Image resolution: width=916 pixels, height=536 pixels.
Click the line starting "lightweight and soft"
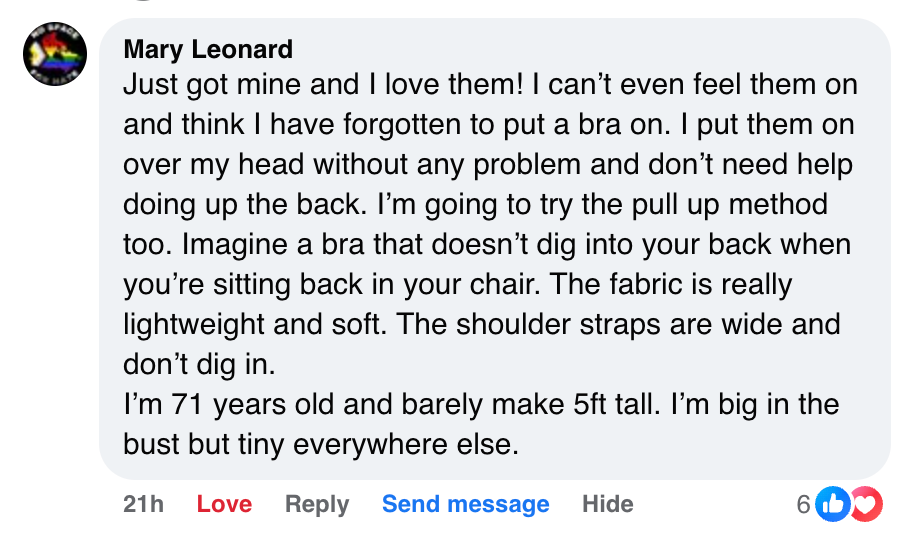480,325
